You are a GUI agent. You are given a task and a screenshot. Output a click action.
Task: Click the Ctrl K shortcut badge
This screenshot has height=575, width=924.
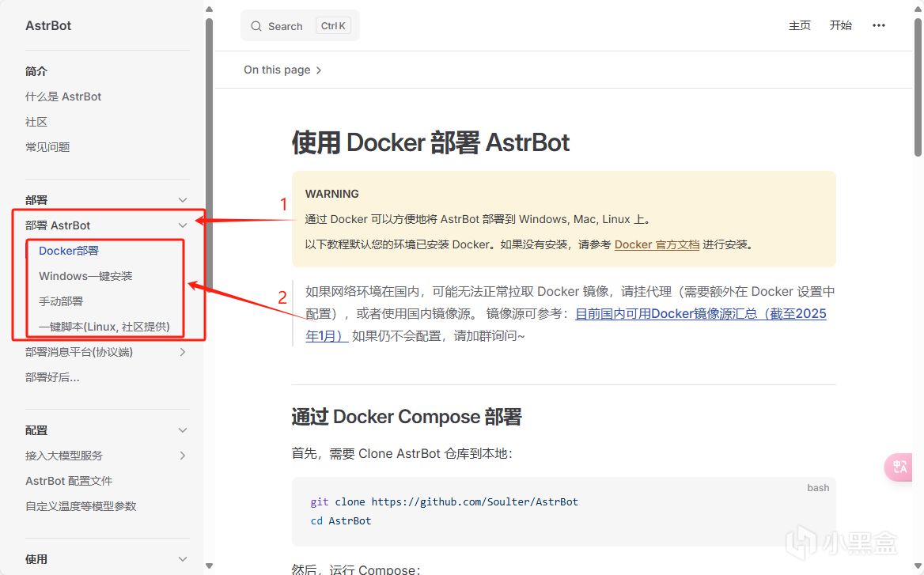[333, 26]
